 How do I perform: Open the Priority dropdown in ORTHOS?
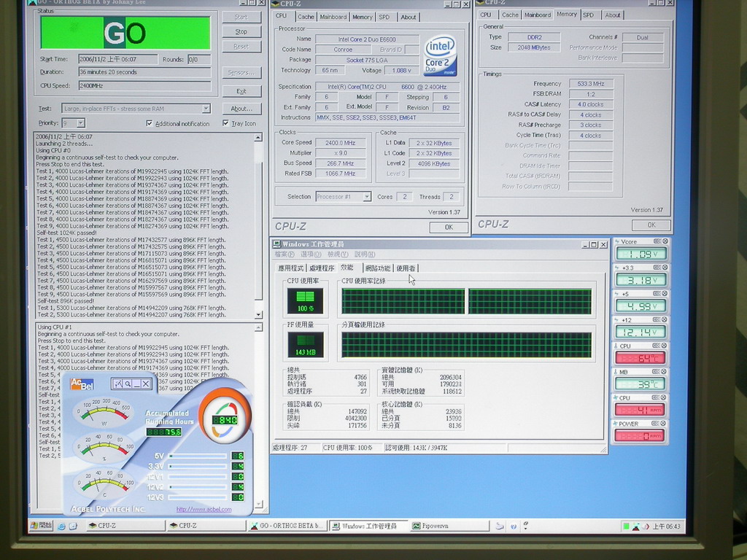[x=80, y=122]
